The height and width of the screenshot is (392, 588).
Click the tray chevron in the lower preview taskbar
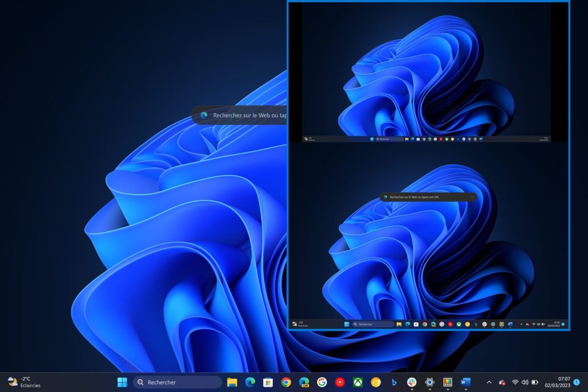[521, 324]
